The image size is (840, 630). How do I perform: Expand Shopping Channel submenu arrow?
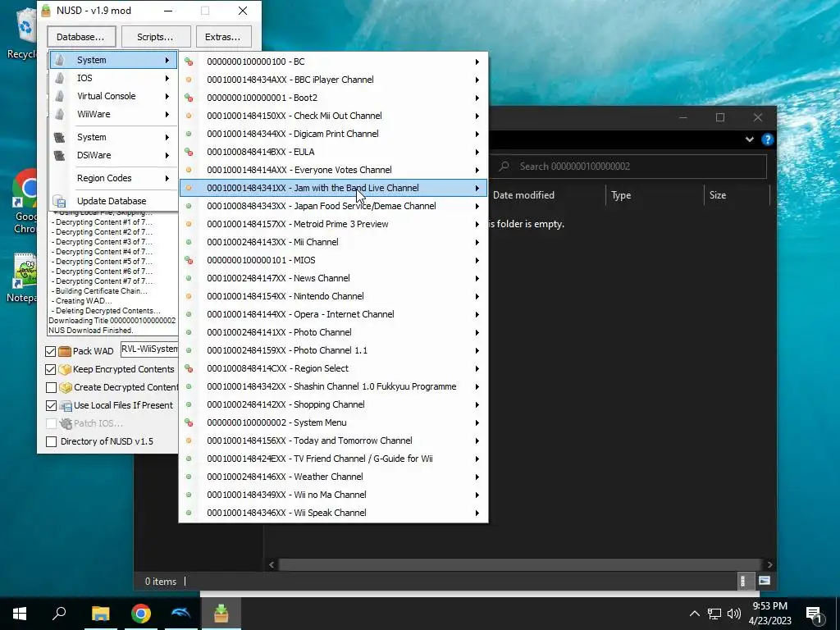(x=477, y=404)
